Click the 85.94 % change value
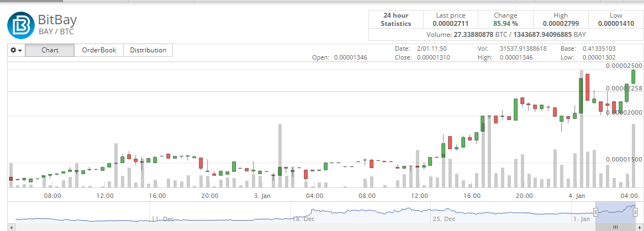Image resolution: width=644 pixels, height=231 pixels. [505, 24]
